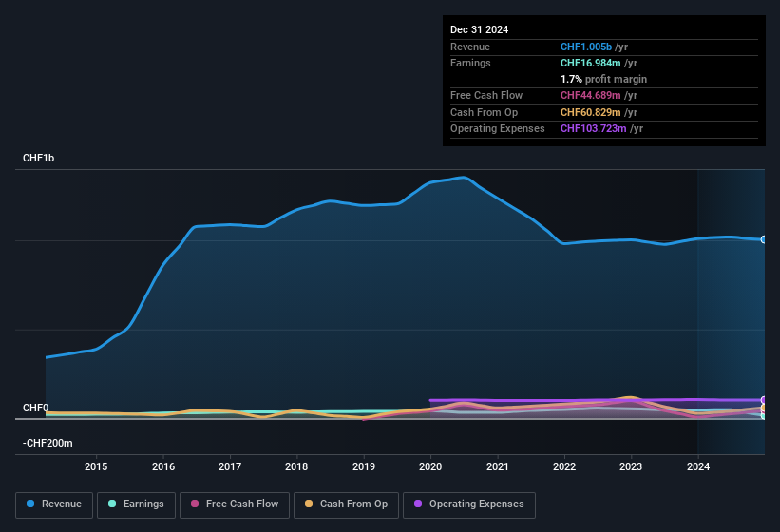
Task: Click the 2021 x-axis label
Action: point(498,466)
